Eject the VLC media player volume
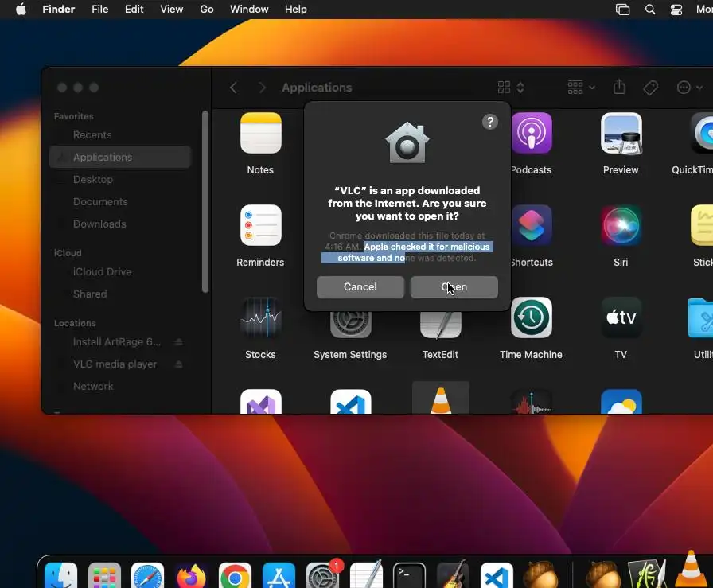 (x=179, y=364)
